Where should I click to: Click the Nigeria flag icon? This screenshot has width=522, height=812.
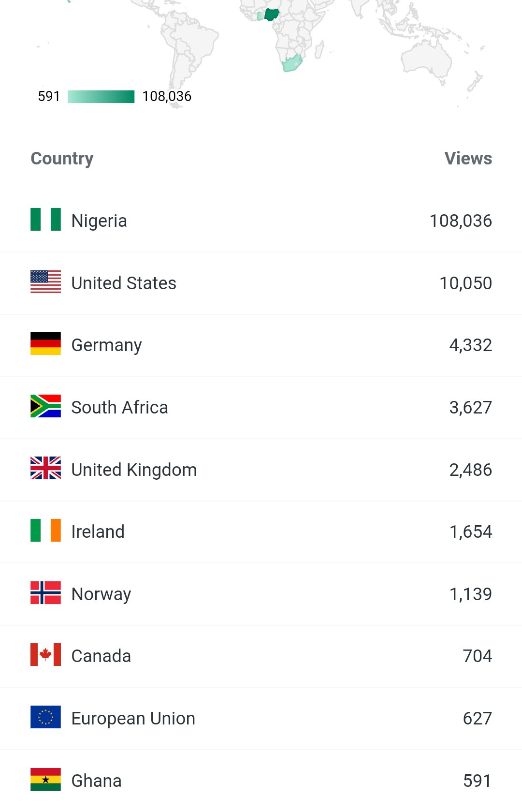tap(45, 220)
